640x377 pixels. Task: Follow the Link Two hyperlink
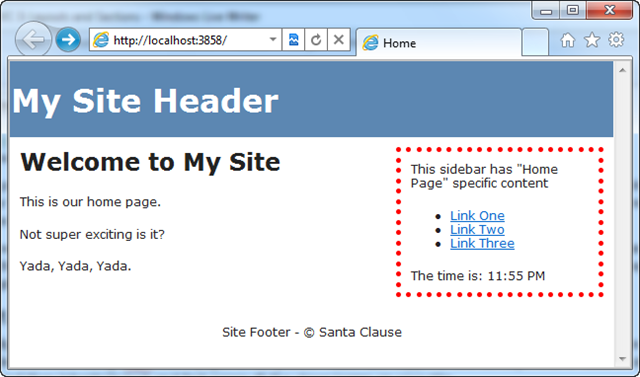click(477, 229)
